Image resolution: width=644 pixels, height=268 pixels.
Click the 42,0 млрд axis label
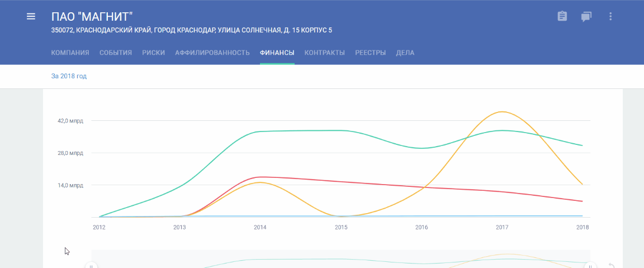point(70,121)
